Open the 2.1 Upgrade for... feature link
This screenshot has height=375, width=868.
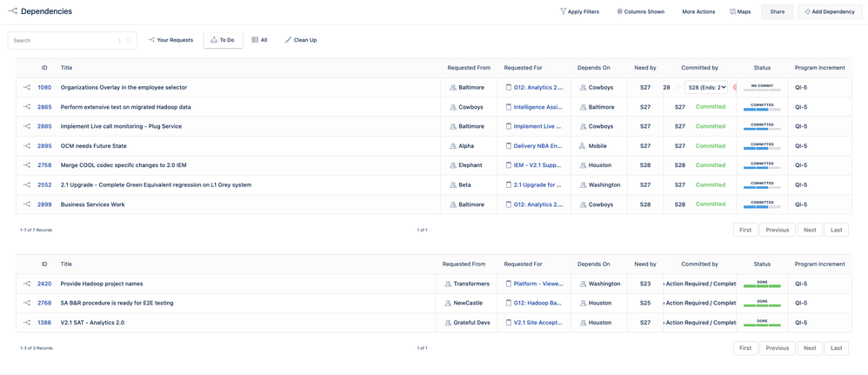537,185
